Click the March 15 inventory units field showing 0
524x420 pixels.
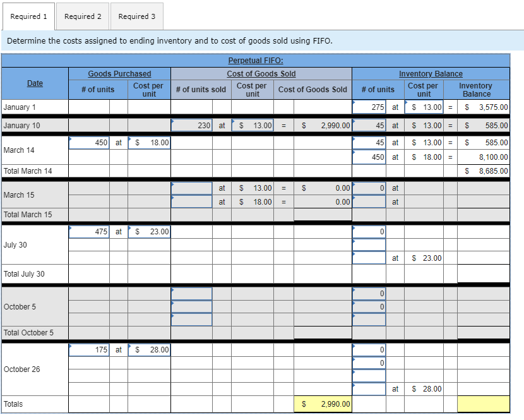[x=369, y=188]
